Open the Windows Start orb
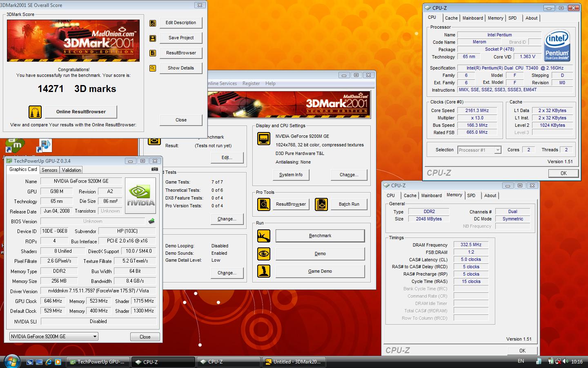Image resolution: width=588 pixels, height=368 pixels. [x=12, y=362]
